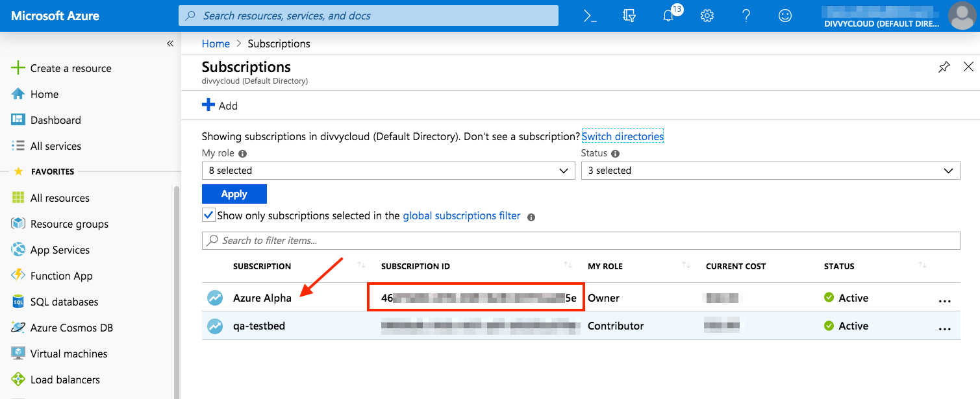Open the more menu for qa-testbed
This screenshot has width=980, height=399.
(945, 329)
